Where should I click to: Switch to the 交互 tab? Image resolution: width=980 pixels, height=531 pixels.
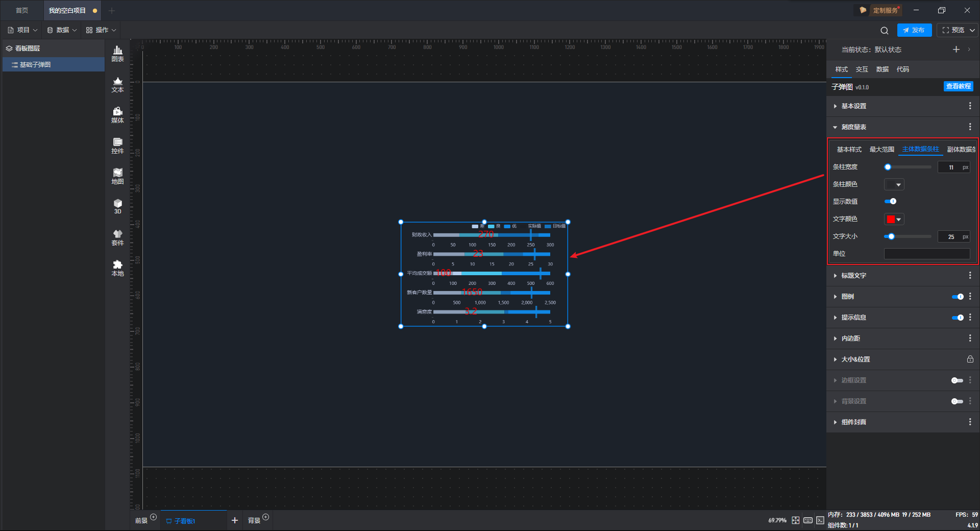pos(862,69)
